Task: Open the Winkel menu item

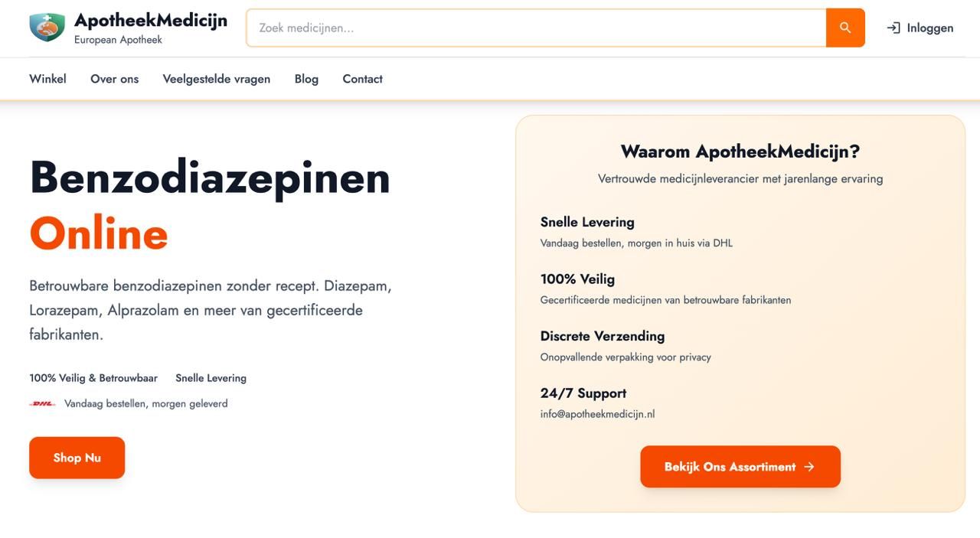Action: click(47, 79)
